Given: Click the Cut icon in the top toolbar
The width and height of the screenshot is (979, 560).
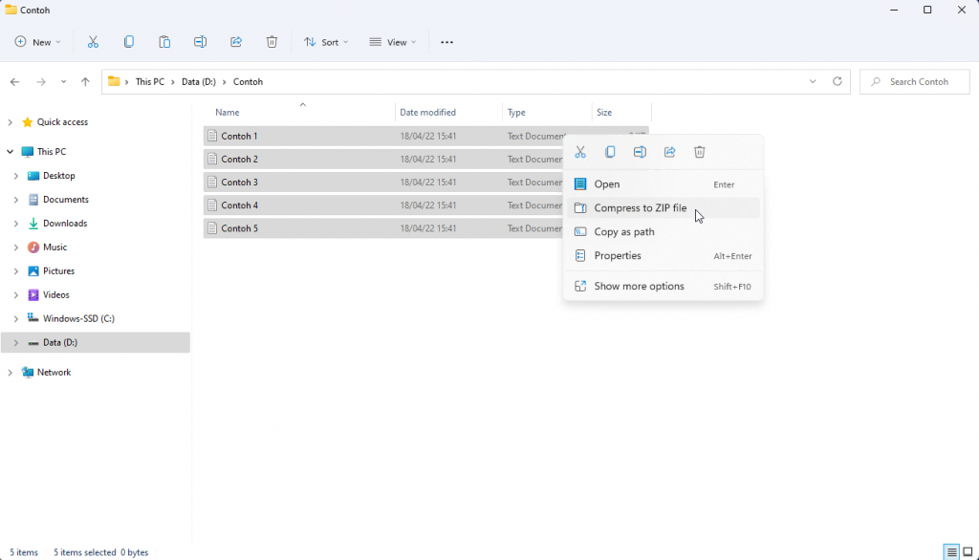Looking at the screenshot, I should point(93,42).
